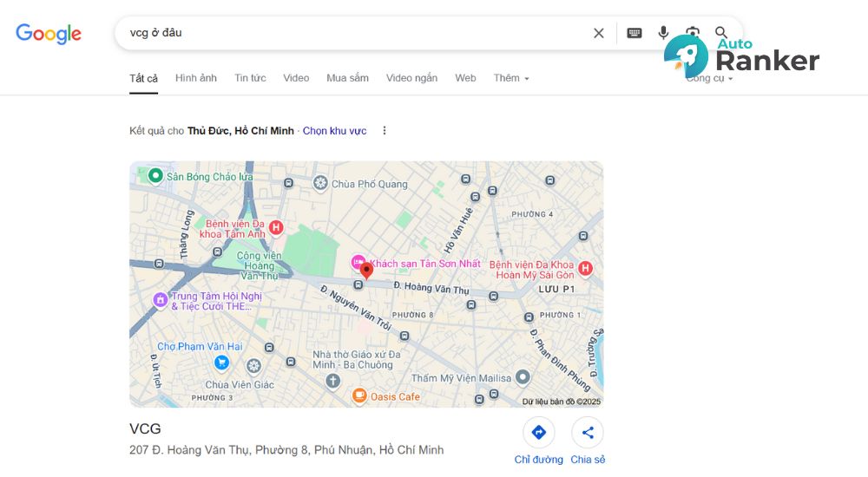Image resolution: width=868 pixels, height=477 pixels.
Task: Click the 'Đ. Nguyễn Văn Trỗi' street label
Action: tap(357, 308)
